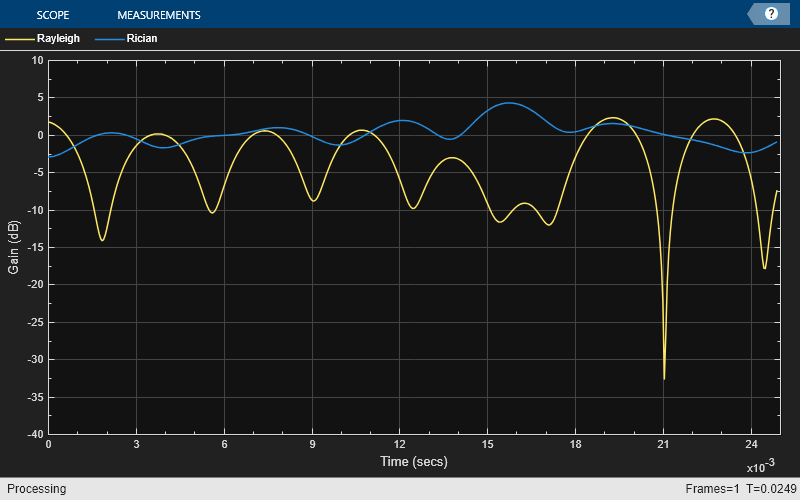Switch to the MEASUREMENTS tab
This screenshot has width=800, height=500.
[x=158, y=15]
